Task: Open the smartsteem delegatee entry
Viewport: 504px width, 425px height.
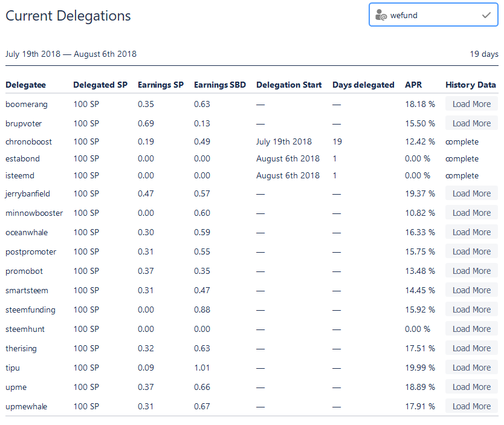Action: tap(28, 290)
